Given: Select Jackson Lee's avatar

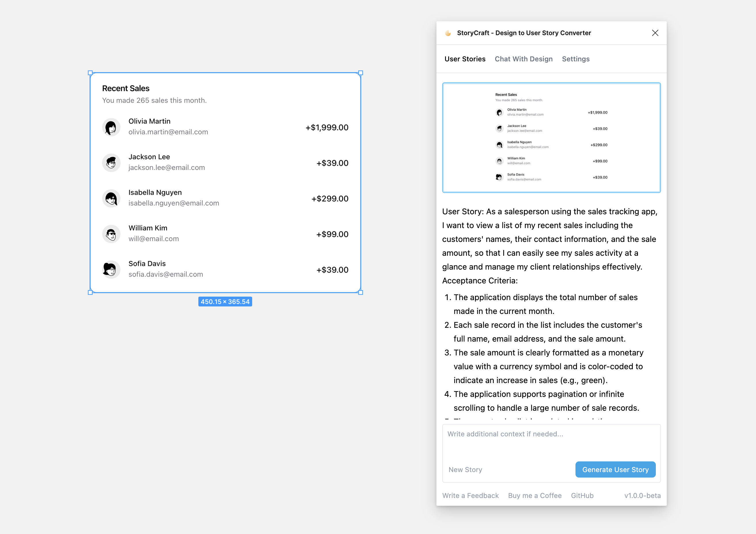Looking at the screenshot, I should tap(111, 163).
